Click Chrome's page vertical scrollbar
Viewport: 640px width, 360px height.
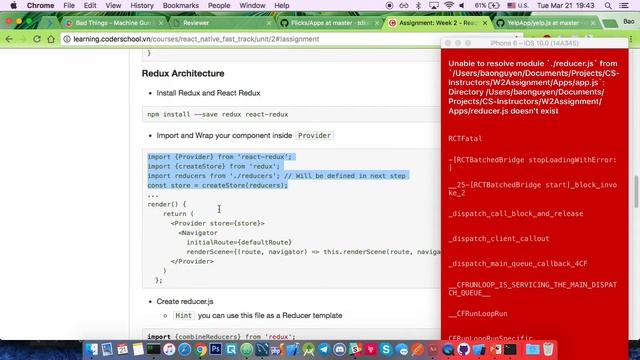pos(636,192)
